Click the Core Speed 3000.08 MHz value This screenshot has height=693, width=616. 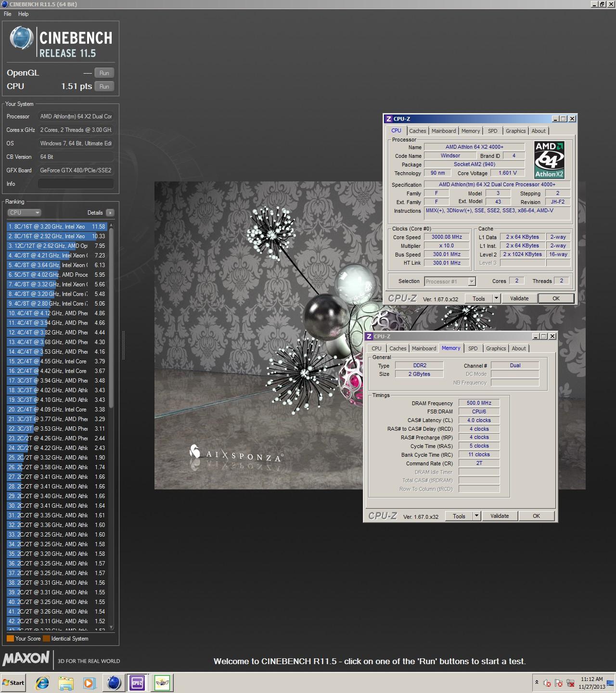coord(447,237)
